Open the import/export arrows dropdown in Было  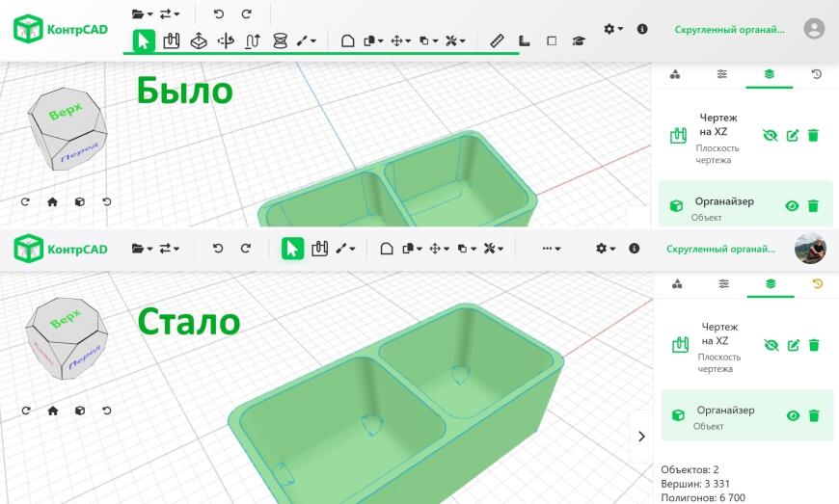pyautogui.click(x=170, y=14)
